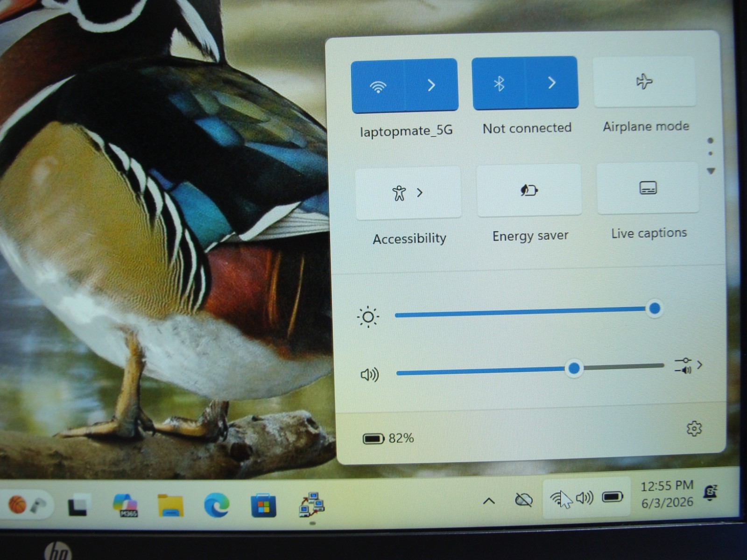Click the taskbar volume tray icon
This screenshot has width=747, height=560.
[585, 498]
